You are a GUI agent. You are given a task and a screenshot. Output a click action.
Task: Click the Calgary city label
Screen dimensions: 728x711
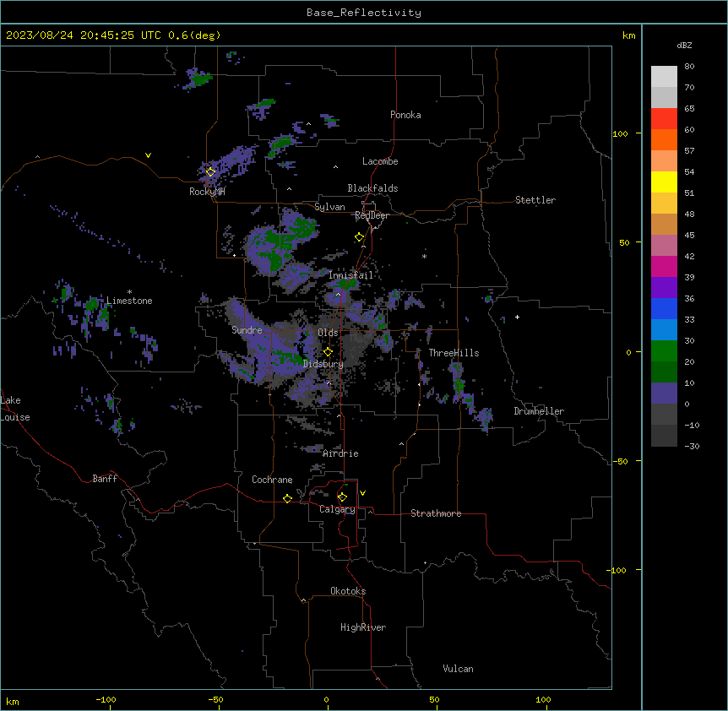pos(337,509)
